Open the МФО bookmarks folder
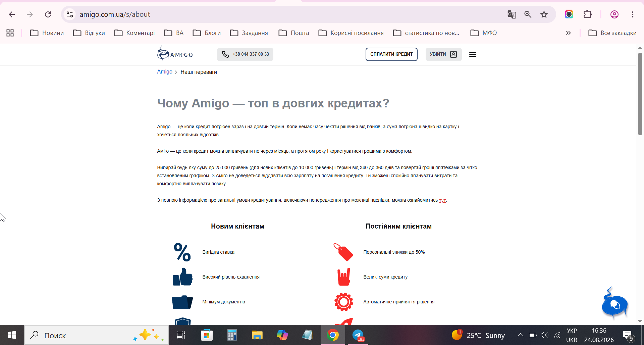The height and width of the screenshot is (345, 644). pyautogui.click(x=484, y=33)
